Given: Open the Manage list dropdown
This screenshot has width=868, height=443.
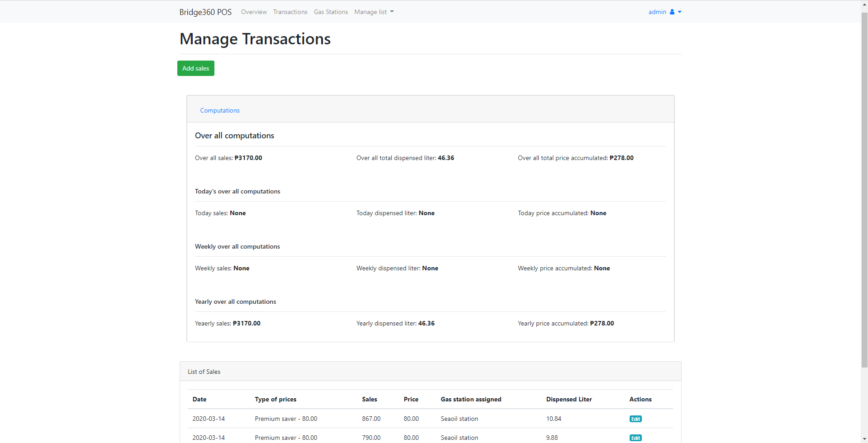Looking at the screenshot, I should click(374, 12).
